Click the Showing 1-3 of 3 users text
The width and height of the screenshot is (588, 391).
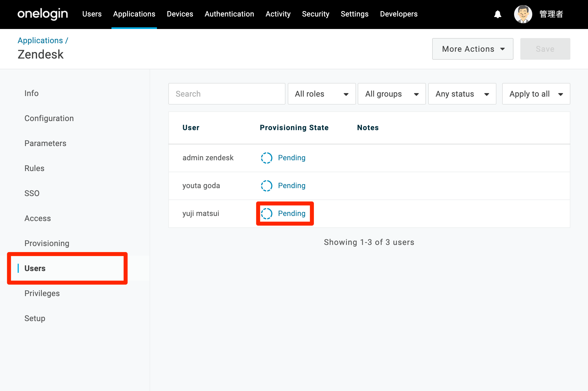[x=369, y=242]
